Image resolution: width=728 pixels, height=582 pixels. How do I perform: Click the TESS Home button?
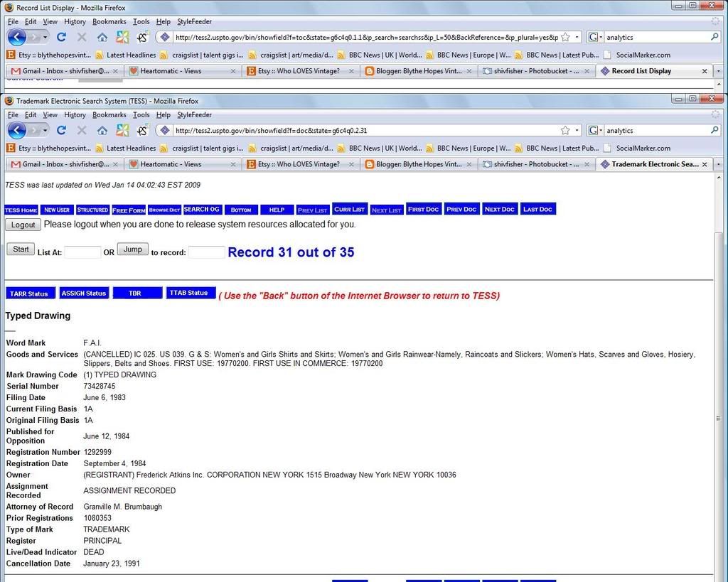click(21, 210)
